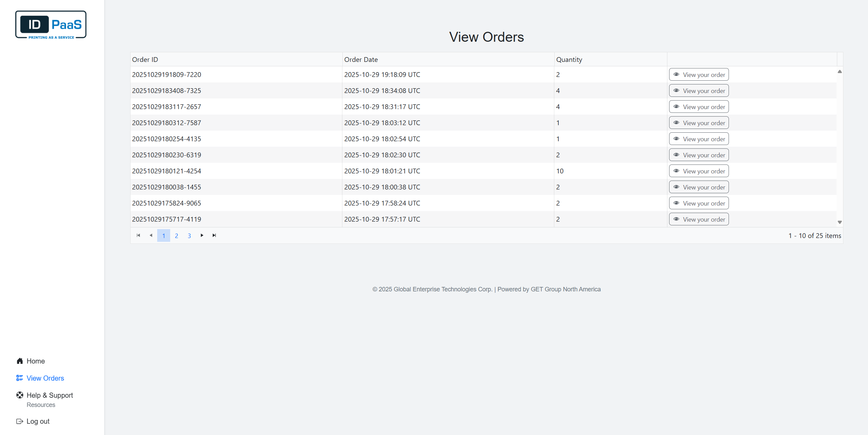Screen dimensions: 868x435
Task: Click the Quantity column header
Action: click(569, 60)
